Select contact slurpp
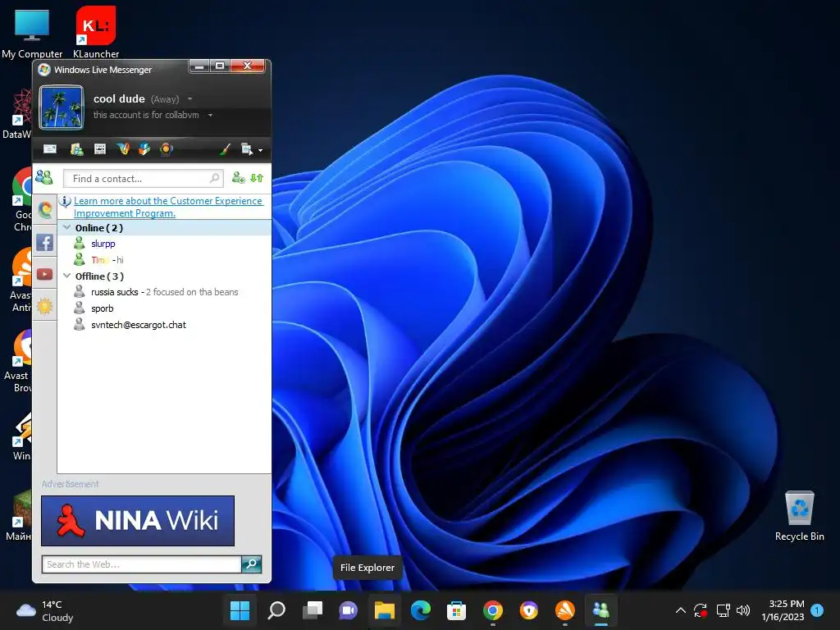This screenshot has height=630, width=840. 103,244
